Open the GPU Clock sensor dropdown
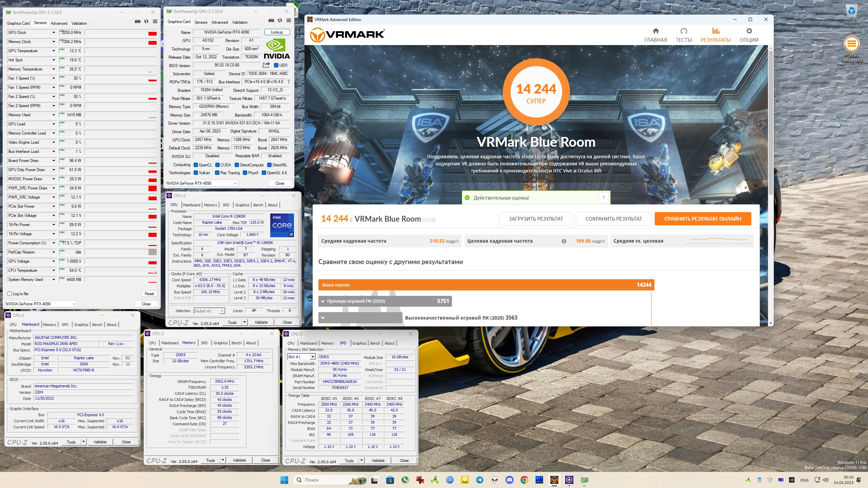The height and width of the screenshot is (488, 868). click(x=54, y=33)
